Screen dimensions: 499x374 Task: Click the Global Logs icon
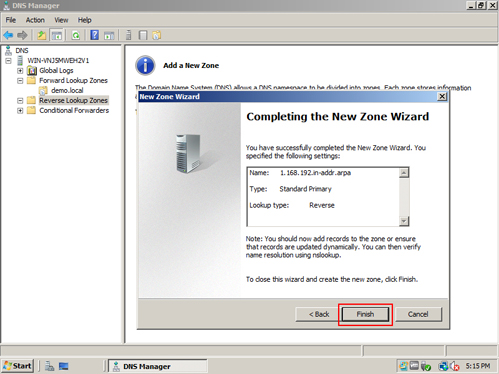(x=32, y=70)
